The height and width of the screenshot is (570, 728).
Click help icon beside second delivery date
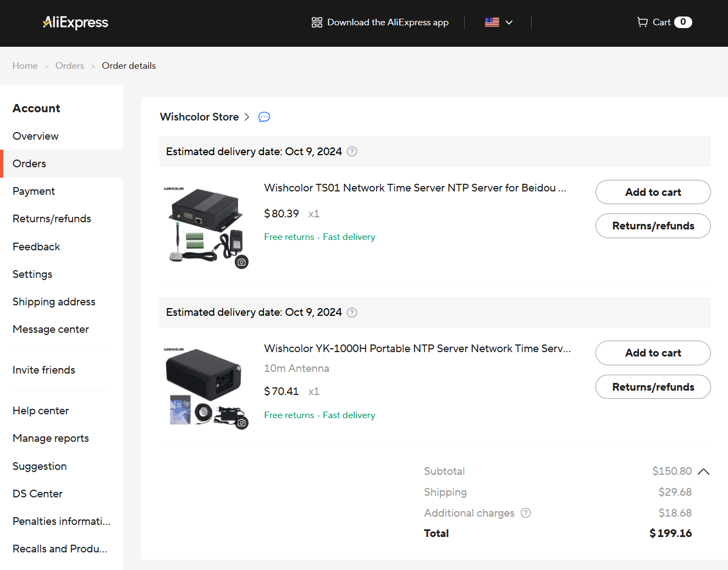[352, 313]
